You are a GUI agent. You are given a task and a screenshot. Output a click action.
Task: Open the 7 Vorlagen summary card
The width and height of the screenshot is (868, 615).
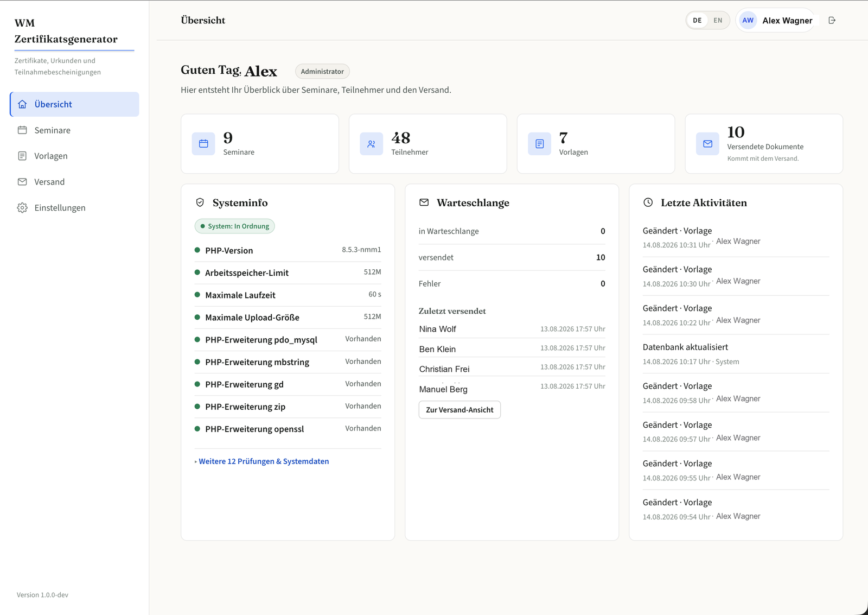click(596, 144)
